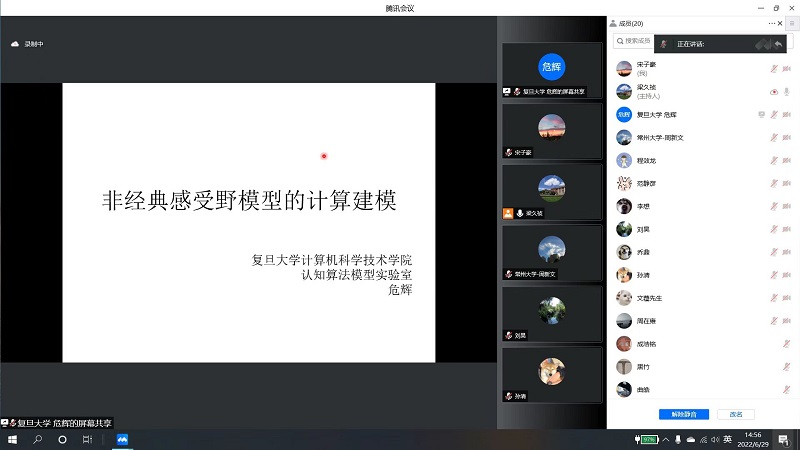The image size is (800, 450).
Task: Click the camera-off icon in 孙涛's list row
Action: click(787, 275)
